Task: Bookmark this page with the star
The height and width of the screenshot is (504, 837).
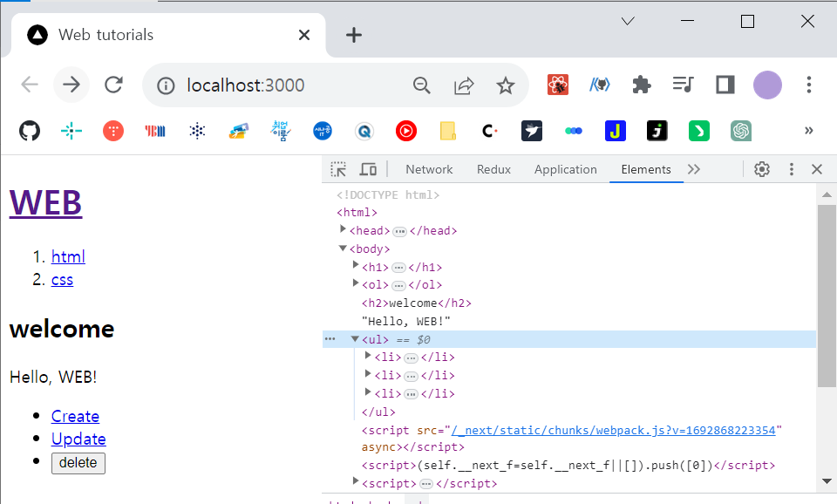Action: click(505, 85)
